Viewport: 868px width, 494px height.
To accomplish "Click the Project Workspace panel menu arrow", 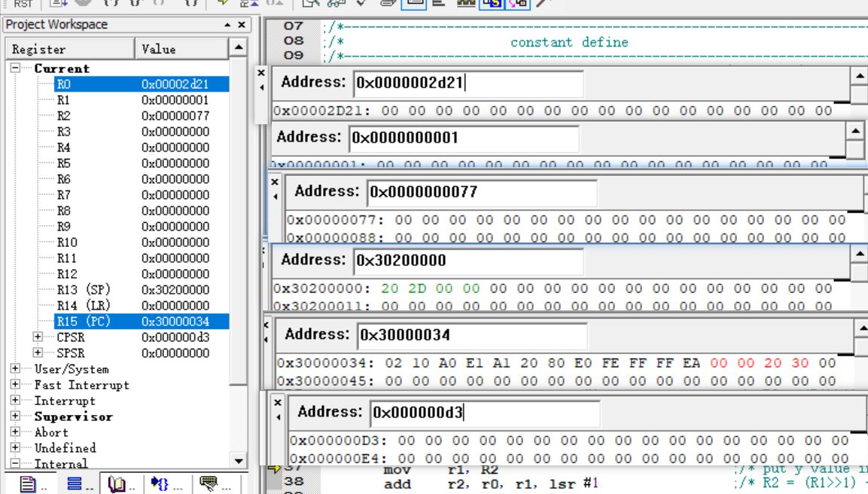I will pos(227,24).
